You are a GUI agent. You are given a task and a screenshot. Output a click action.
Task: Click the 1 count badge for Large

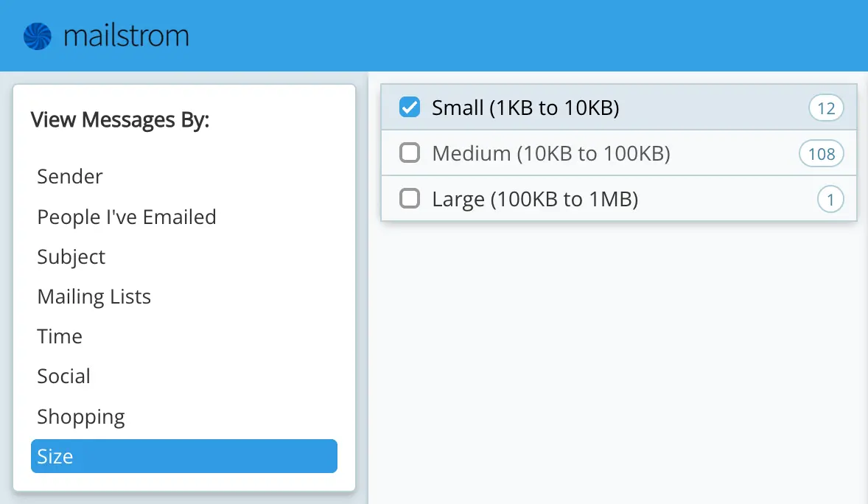tap(830, 200)
